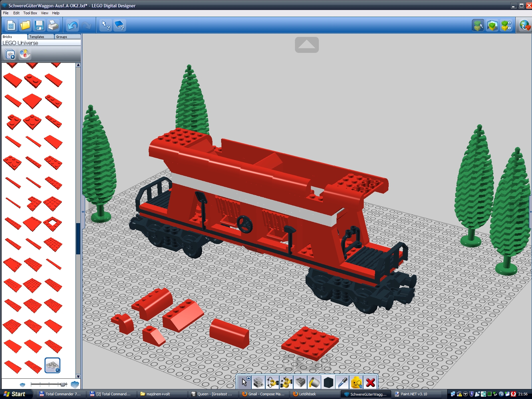Screen dimensions: 532x399
Task: Select the L-shaped corner plate thumbnail
Action: click(34, 203)
